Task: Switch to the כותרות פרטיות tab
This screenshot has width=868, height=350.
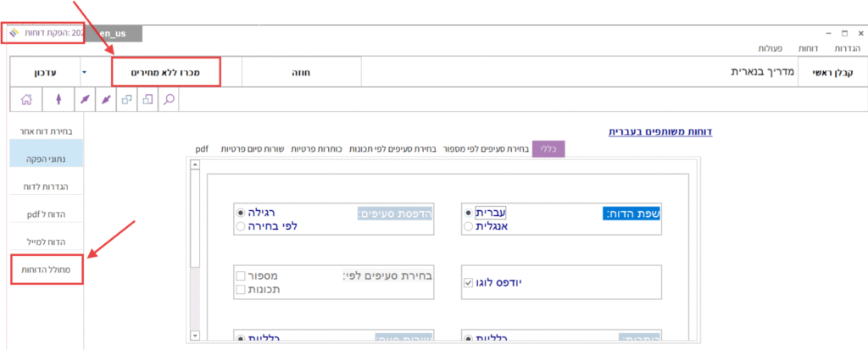Action: pyautogui.click(x=316, y=148)
